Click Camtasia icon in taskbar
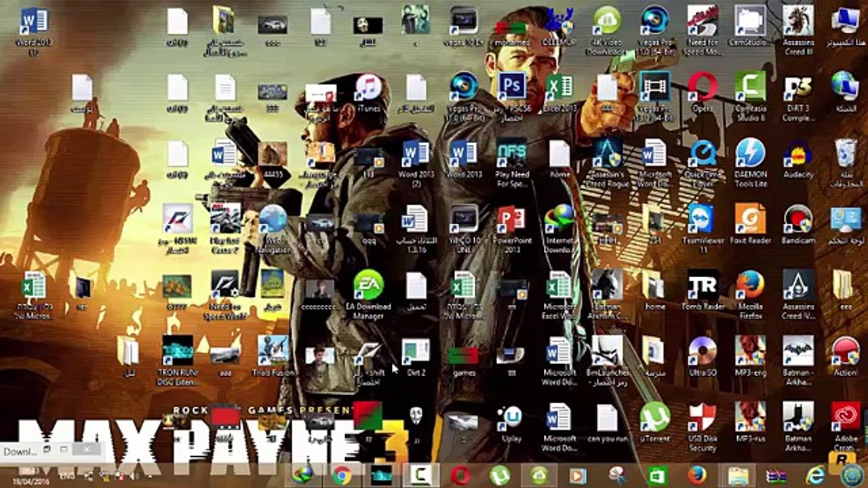This screenshot has width=868, height=488. pyautogui.click(x=420, y=475)
